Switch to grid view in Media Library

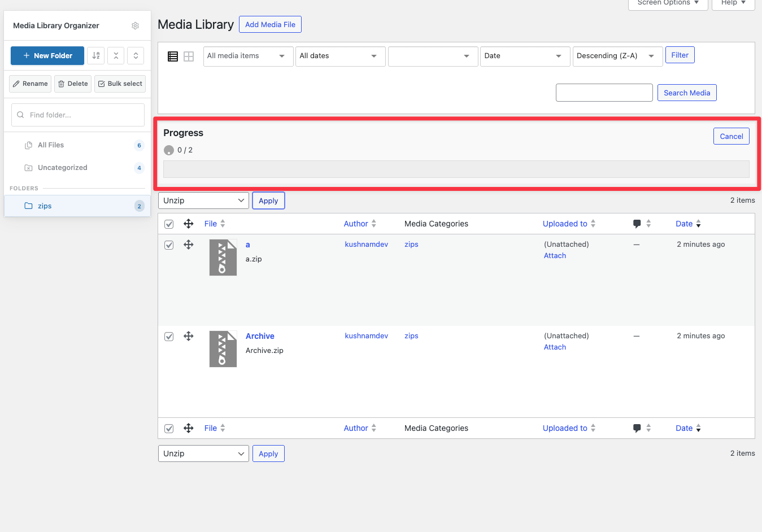188,56
